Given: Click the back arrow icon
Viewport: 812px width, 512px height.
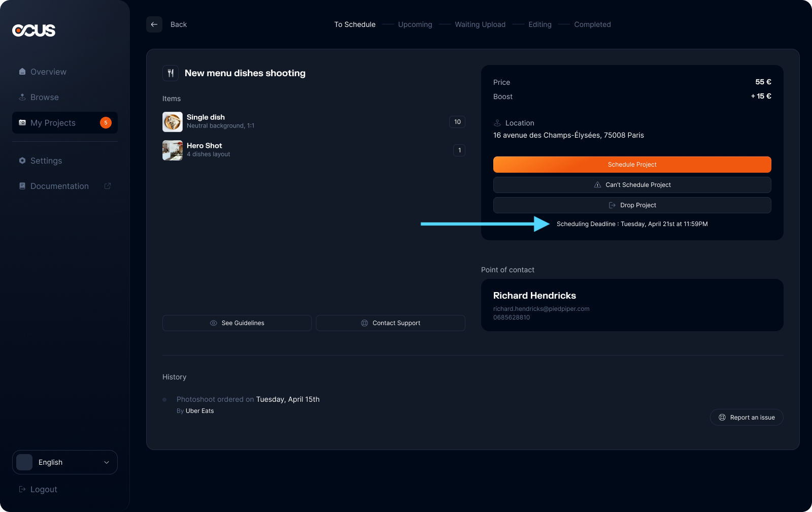Looking at the screenshot, I should (154, 24).
